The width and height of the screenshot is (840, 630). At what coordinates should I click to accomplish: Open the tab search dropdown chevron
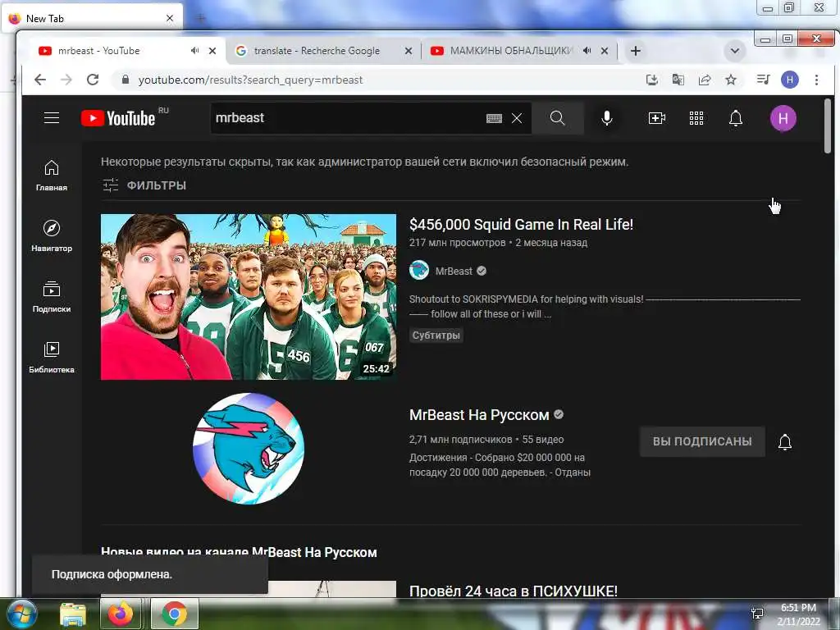click(735, 51)
